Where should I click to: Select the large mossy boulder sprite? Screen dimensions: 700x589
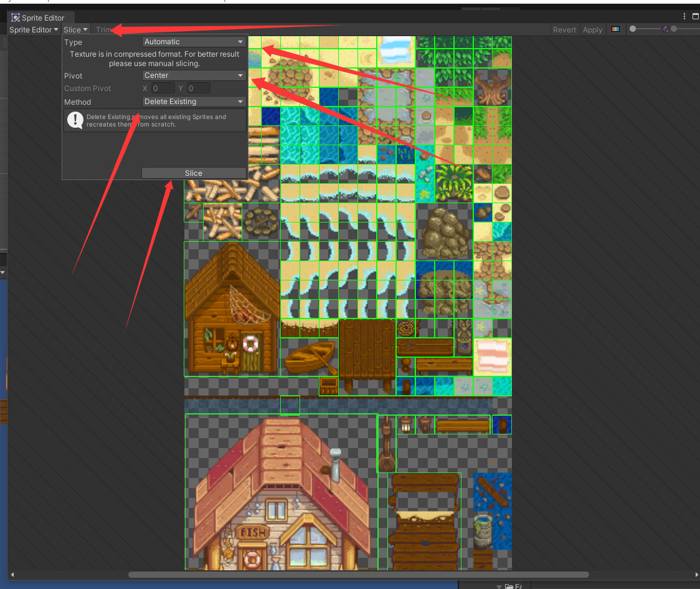coord(444,232)
